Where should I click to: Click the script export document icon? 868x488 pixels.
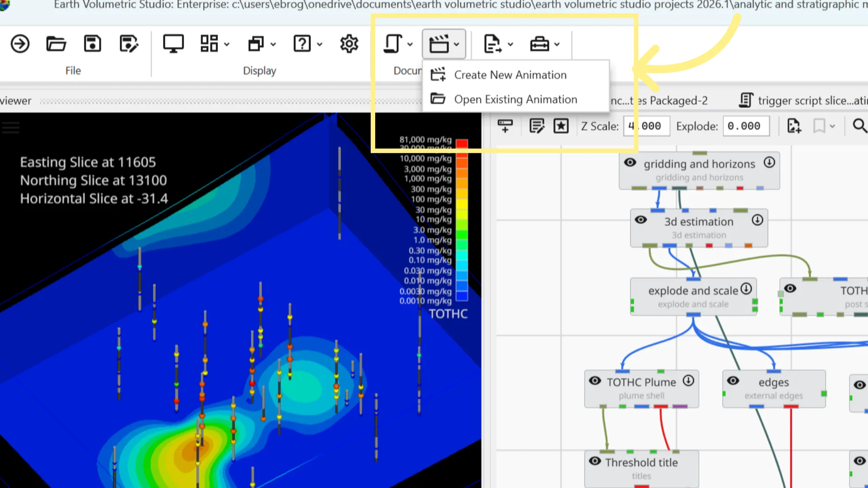click(x=492, y=44)
